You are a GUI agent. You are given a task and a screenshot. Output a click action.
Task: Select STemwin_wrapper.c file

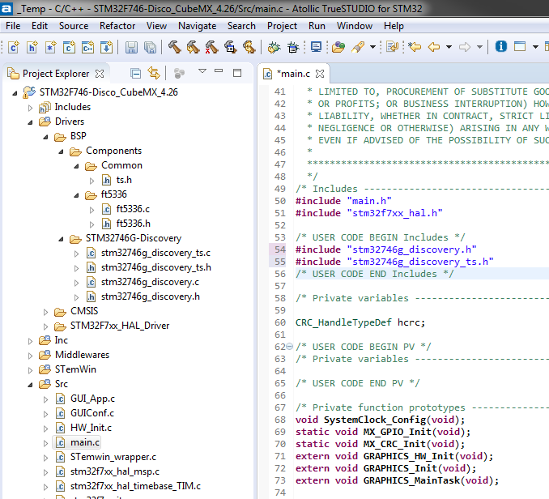coord(113,457)
